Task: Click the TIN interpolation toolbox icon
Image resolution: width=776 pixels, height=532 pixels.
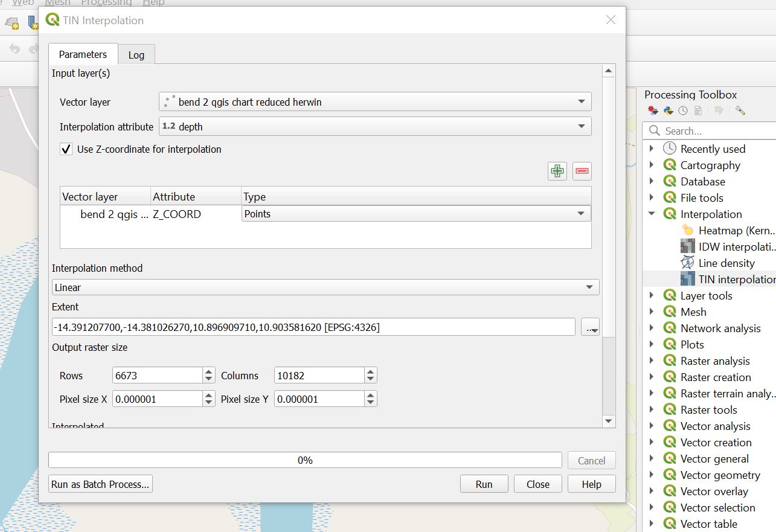Action: (x=687, y=279)
